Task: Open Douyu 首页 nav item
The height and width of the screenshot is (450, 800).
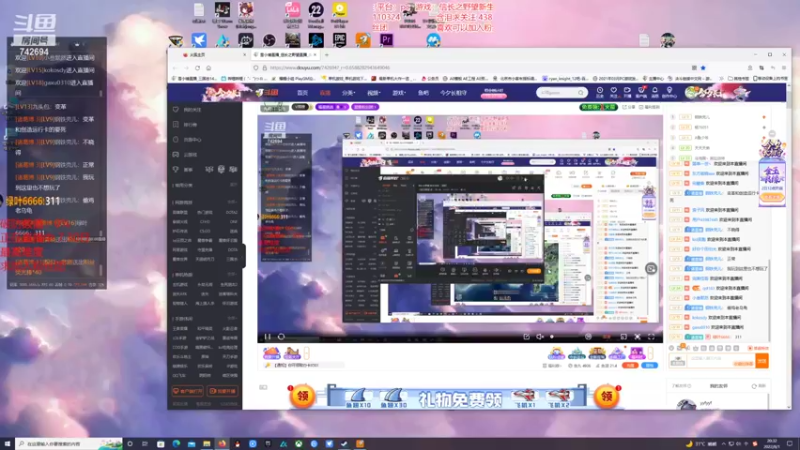Action: click(x=303, y=93)
